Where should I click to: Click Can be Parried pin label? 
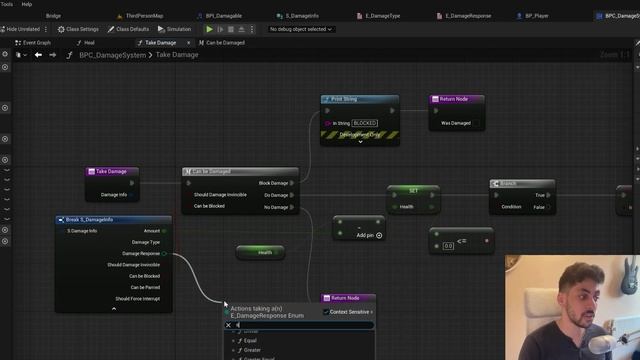point(145,287)
